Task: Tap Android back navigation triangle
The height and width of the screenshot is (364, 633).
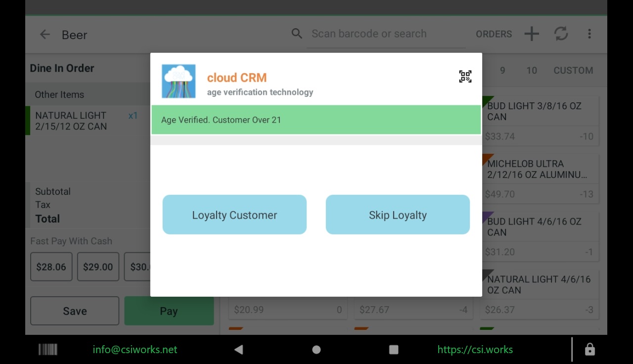Action: (x=238, y=350)
